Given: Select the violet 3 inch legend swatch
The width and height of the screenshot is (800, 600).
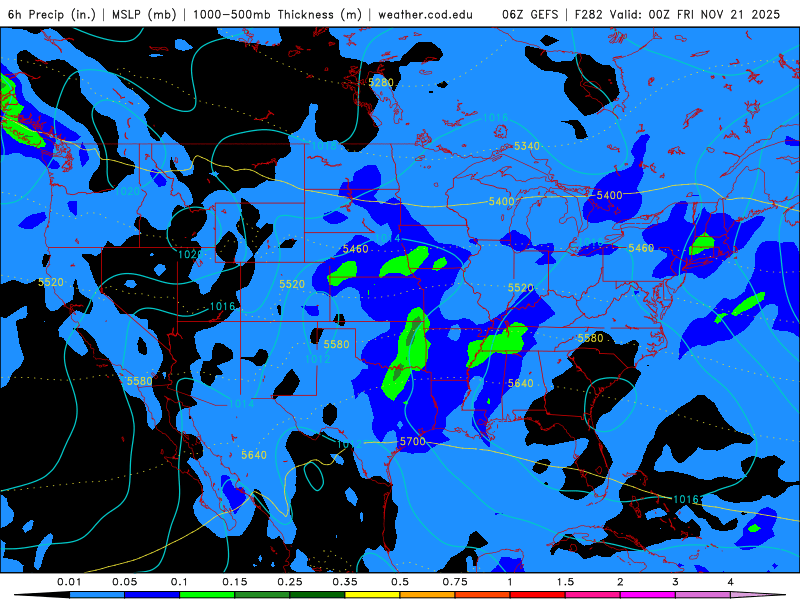Looking at the screenshot, I should tap(703, 595).
